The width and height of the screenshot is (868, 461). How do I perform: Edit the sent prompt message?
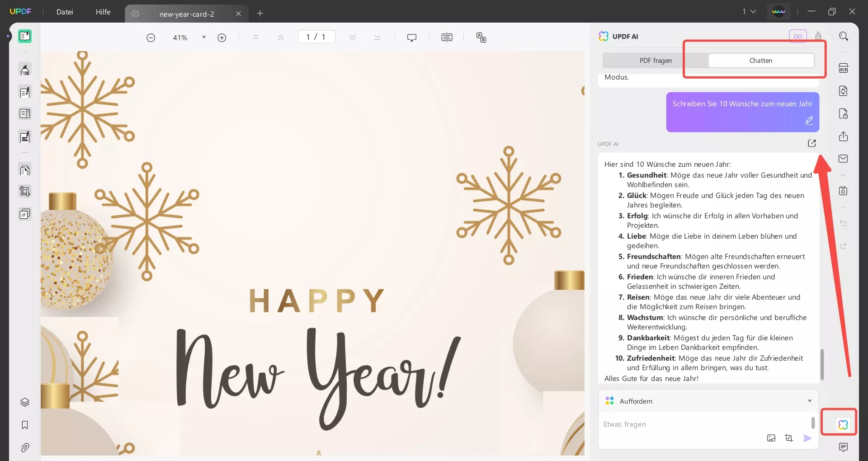coord(809,120)
